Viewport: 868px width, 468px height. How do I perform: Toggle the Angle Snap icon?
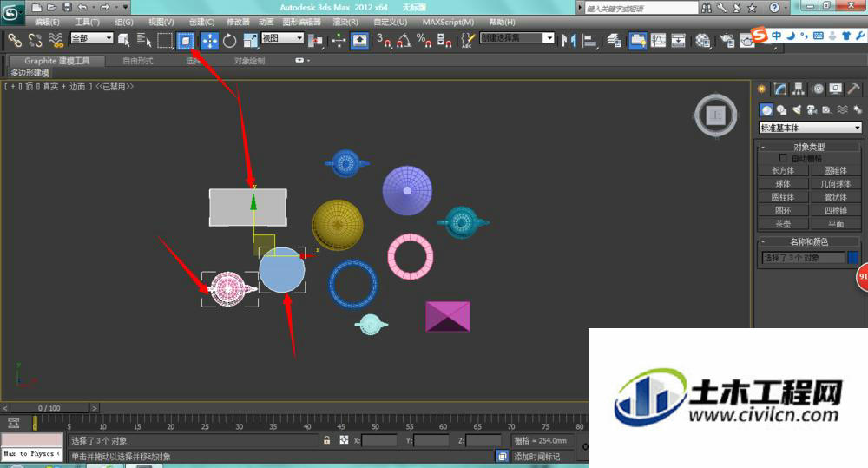tap(404, 41)
